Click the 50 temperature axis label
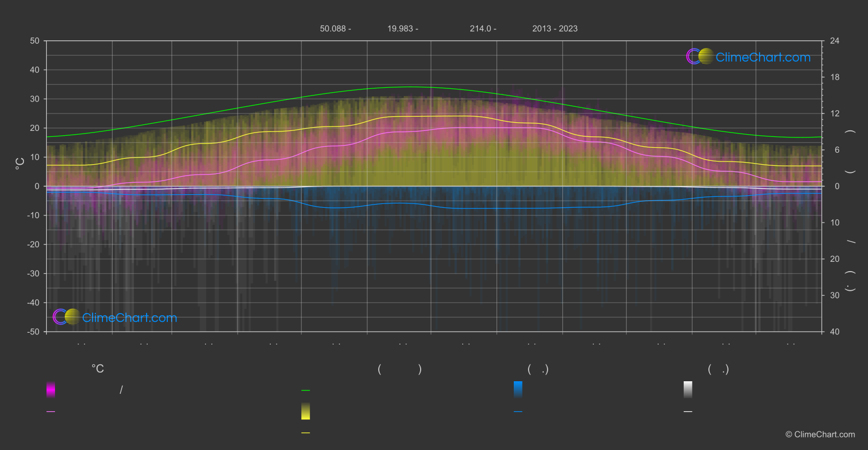This screenshot has height=450, width=868. (35, 41)
